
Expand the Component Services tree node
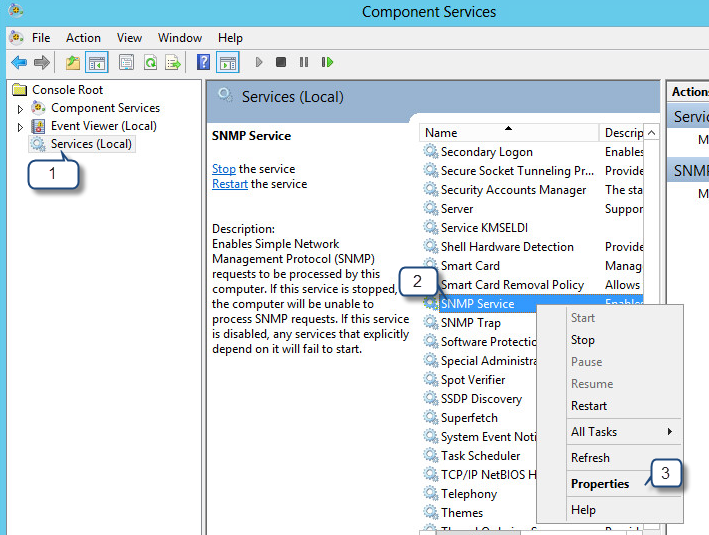pyautogui.click(x=20, y=109)
